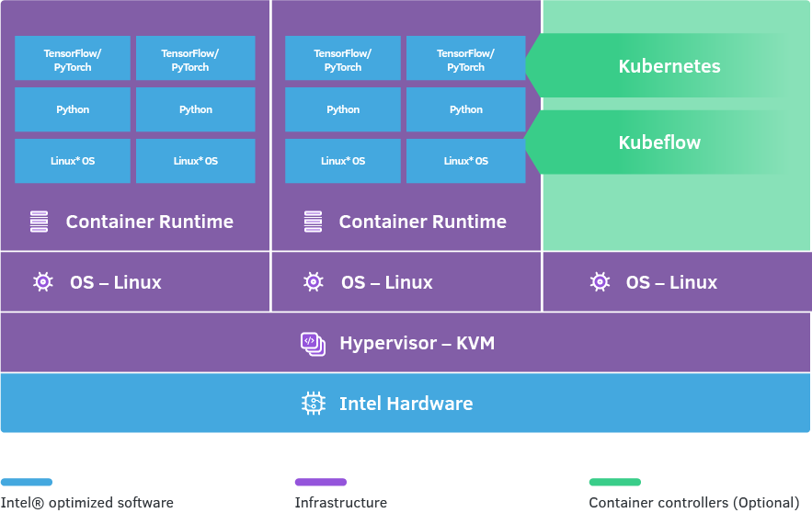Click the gear icon in OS – Linux beneath the Kubeflow column
This screenshot has width=812, height=513.
[600, 282]
